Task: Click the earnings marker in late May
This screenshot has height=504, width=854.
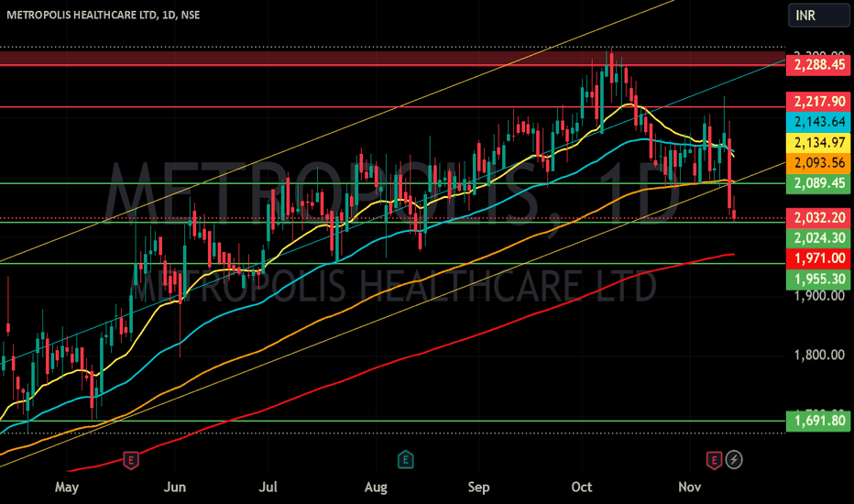Action: (131, 460)
